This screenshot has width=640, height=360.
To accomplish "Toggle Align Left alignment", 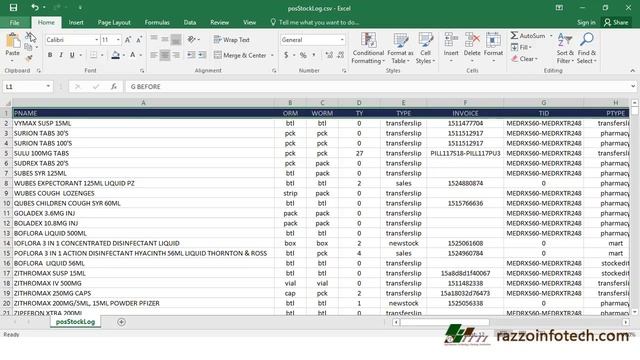I will [x=153, y=55].
